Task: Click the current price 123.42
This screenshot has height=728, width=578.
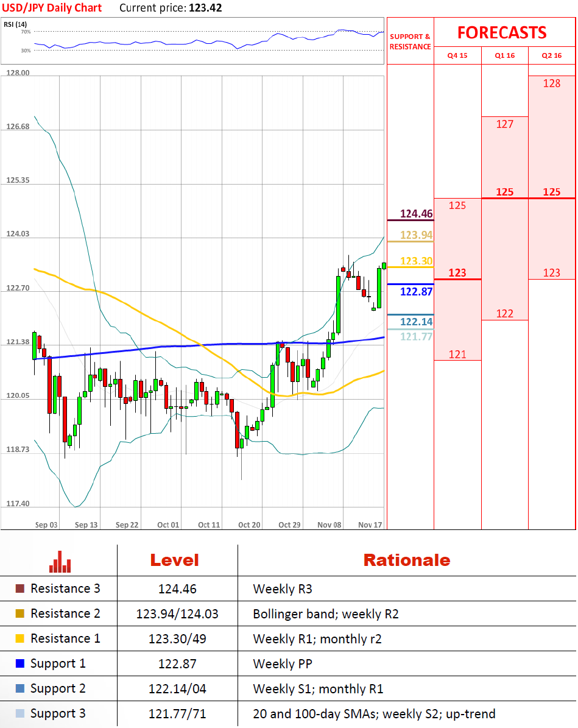Action: (205, 8)
